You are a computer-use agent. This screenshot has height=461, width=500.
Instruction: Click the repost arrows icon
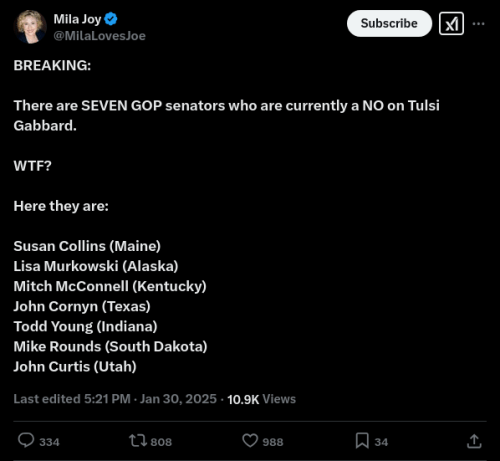point(138,440)
